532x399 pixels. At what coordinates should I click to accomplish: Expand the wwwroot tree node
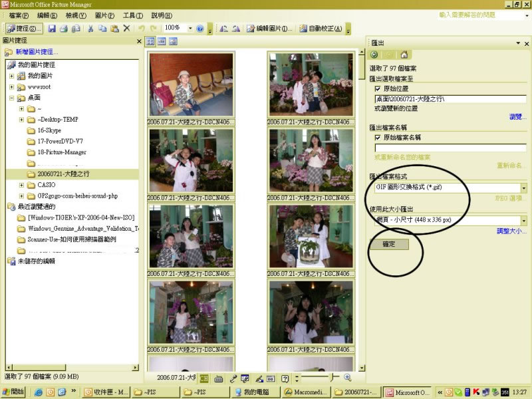click(11, 87)
